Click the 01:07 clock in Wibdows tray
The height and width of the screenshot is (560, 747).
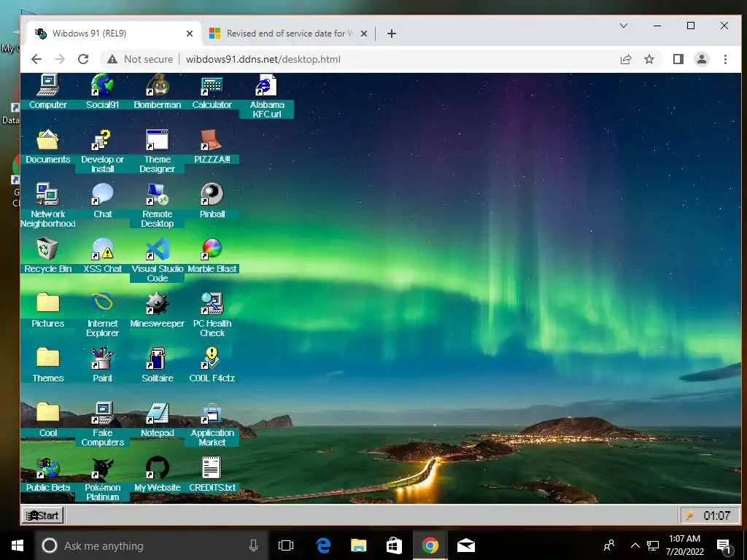pyautogui.click(x=716, y=516)
